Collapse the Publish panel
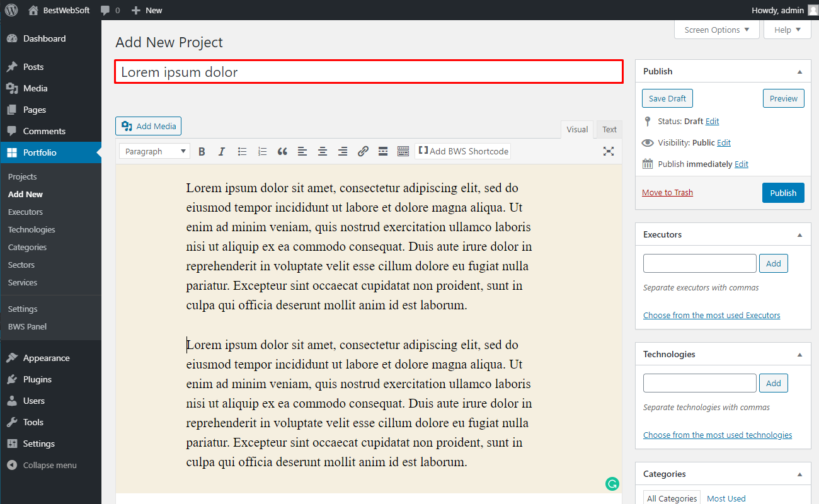This screenshot has height=504, width=819. (x=799, y=71)
